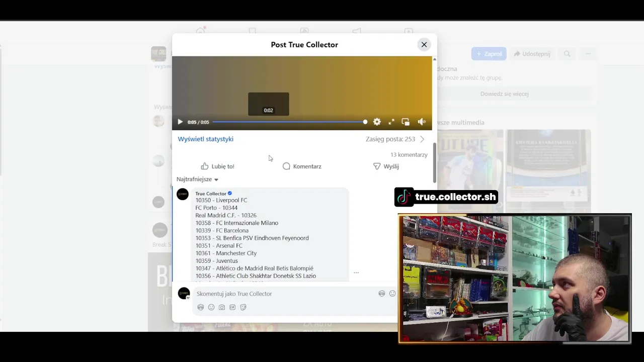Open the sticker picker icon
Screen dimensions: 644x362
pos(244,307)
